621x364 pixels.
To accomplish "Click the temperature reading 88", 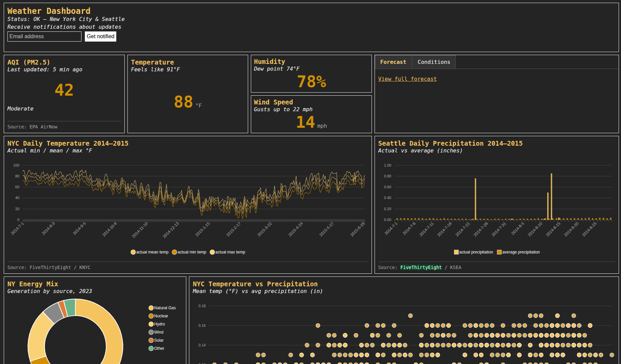I will coord(183,102).
